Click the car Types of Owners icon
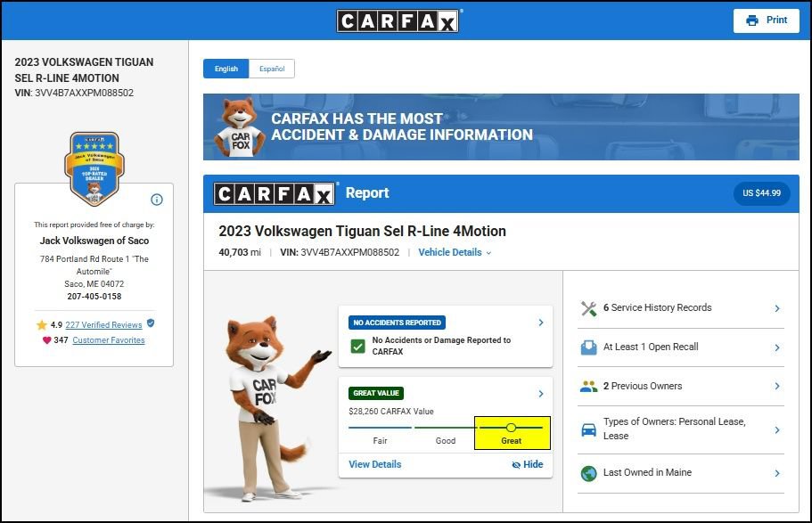The height and width of the screenshot is (523, 812). point(589,429)
